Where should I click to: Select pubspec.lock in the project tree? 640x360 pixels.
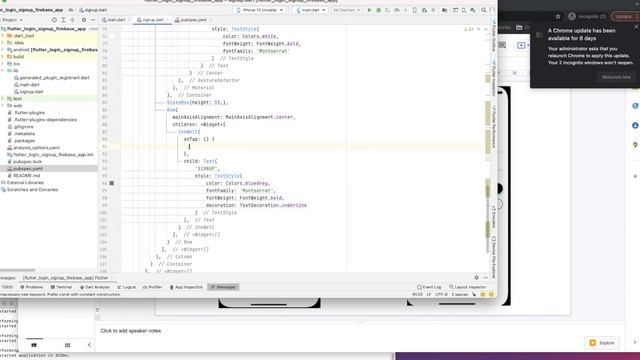[27, 162]
